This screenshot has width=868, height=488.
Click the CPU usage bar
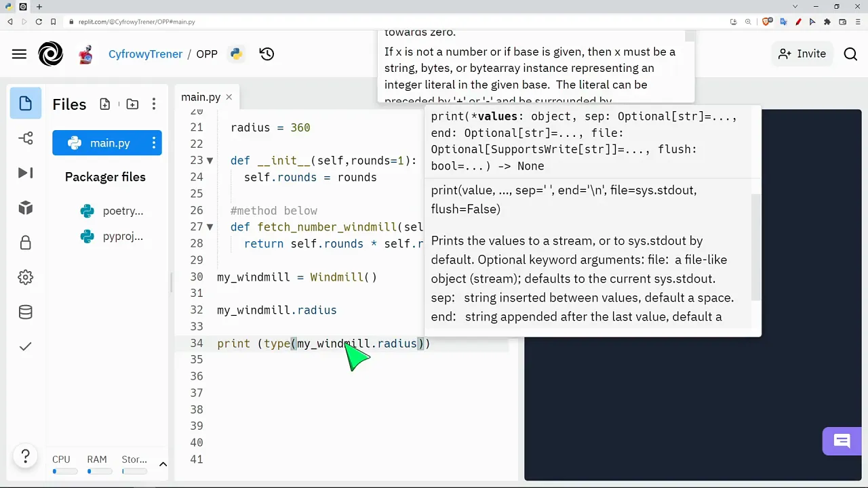pos(64,471)
